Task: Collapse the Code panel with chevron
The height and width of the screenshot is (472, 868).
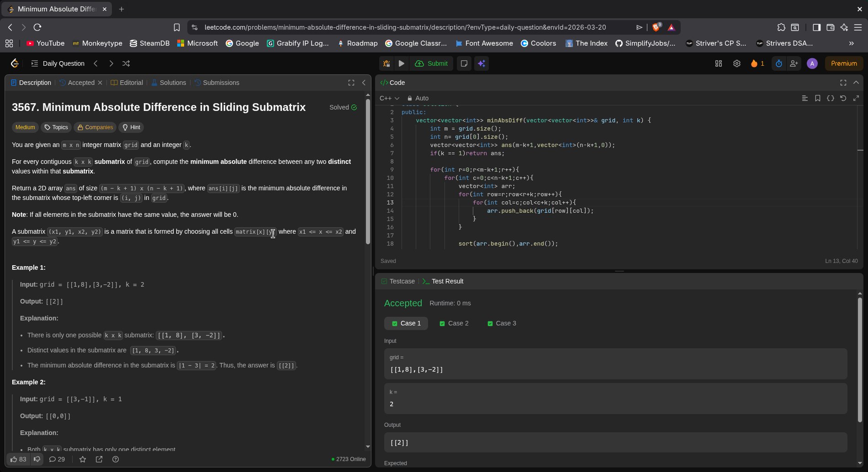Action: click(x=856, y=83)
